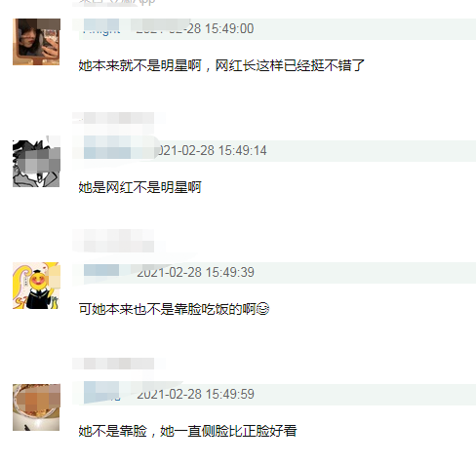Click blurred badge above 15:49:39 comment header

pos(118,241)
